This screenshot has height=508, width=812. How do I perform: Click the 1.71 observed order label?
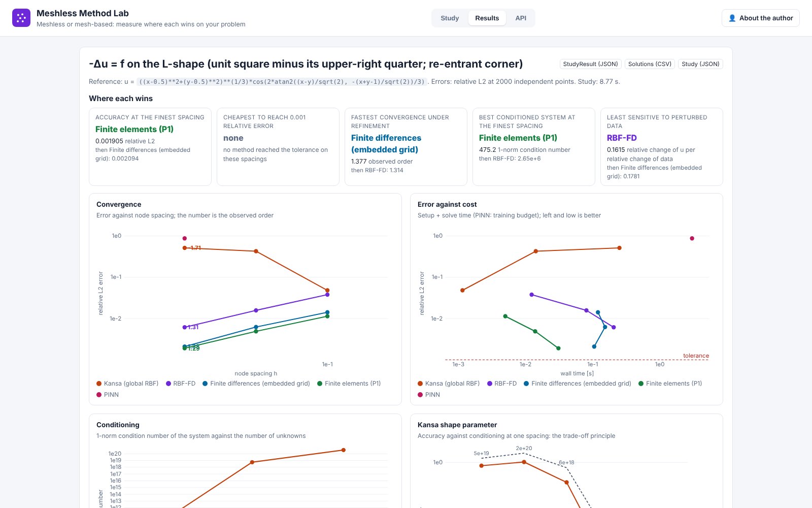tap(196, 248)
